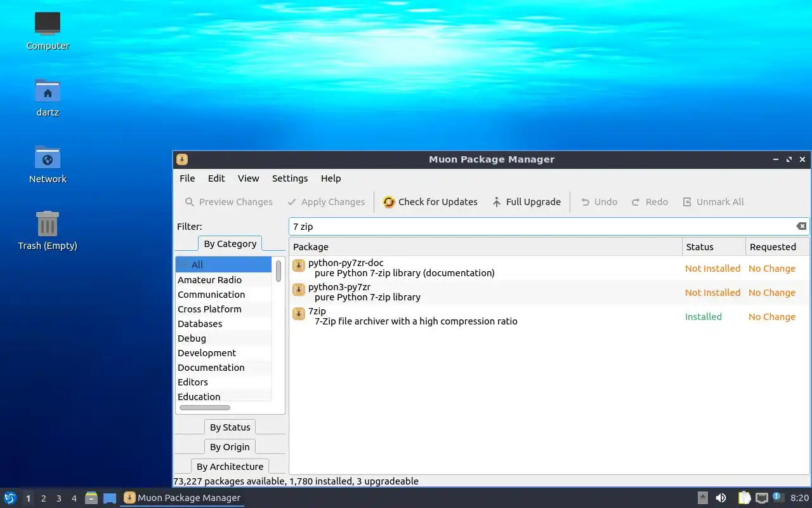
Task: Select the Education category
Action: [223, 397]
